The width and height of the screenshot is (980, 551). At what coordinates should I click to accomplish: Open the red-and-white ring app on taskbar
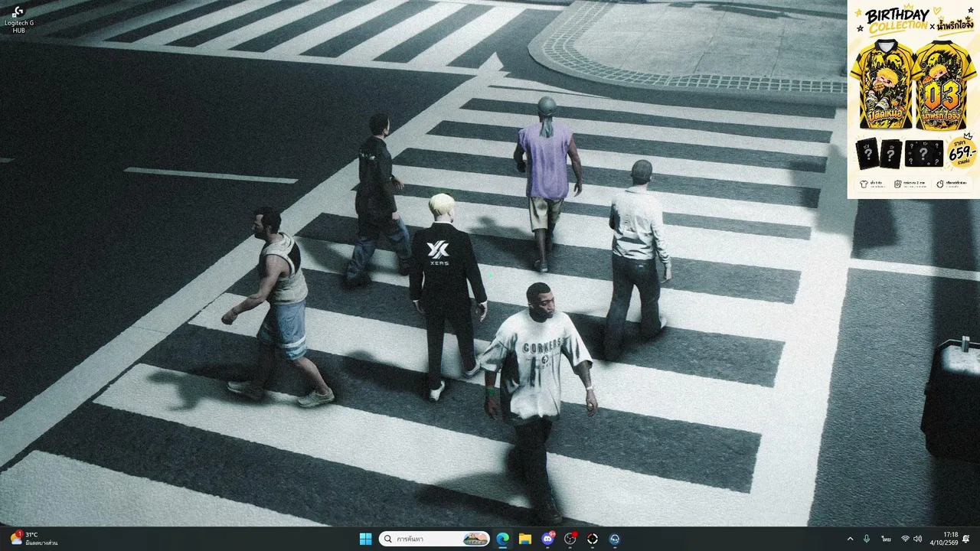click(593, 539)
